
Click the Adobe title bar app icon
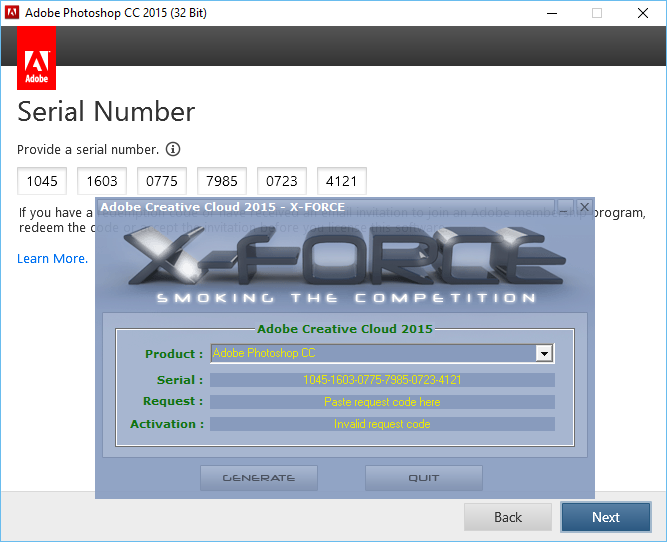pos(12,13)
